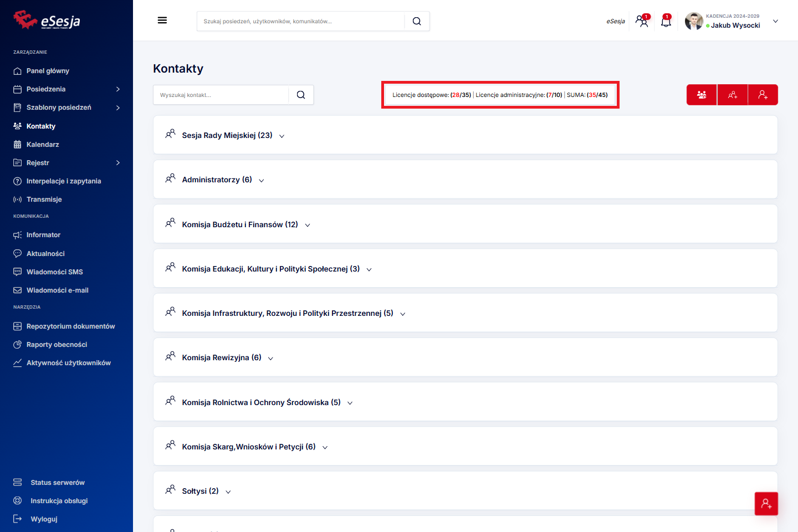
Task: Select Kontakty in sidebar
Action: 41,126
